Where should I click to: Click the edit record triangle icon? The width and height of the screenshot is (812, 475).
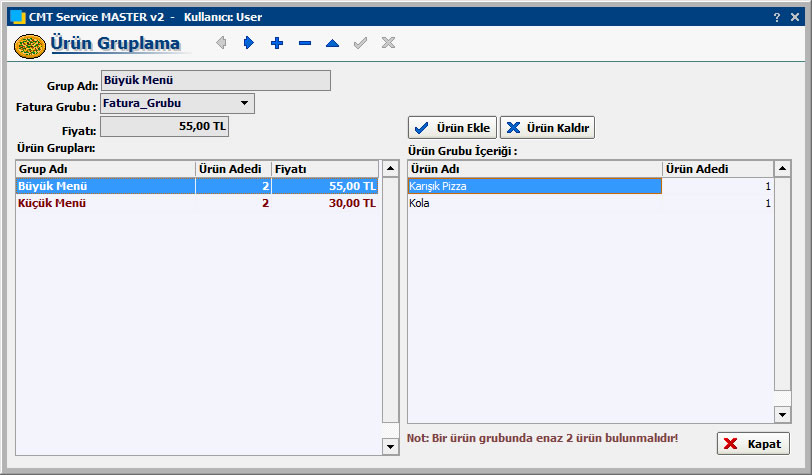(x=332, y=43)
